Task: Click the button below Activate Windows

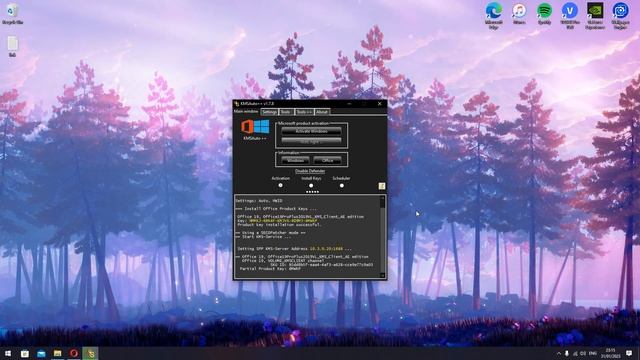Action: (311, 142)
